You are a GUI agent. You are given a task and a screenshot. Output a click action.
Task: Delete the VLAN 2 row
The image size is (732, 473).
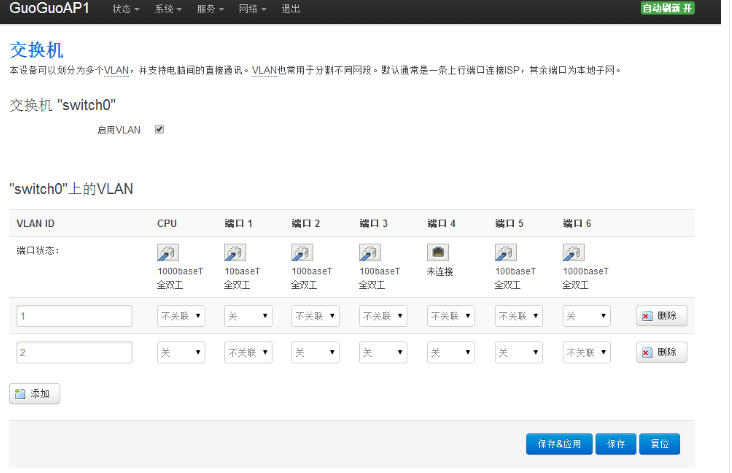(x=662, y=353)
